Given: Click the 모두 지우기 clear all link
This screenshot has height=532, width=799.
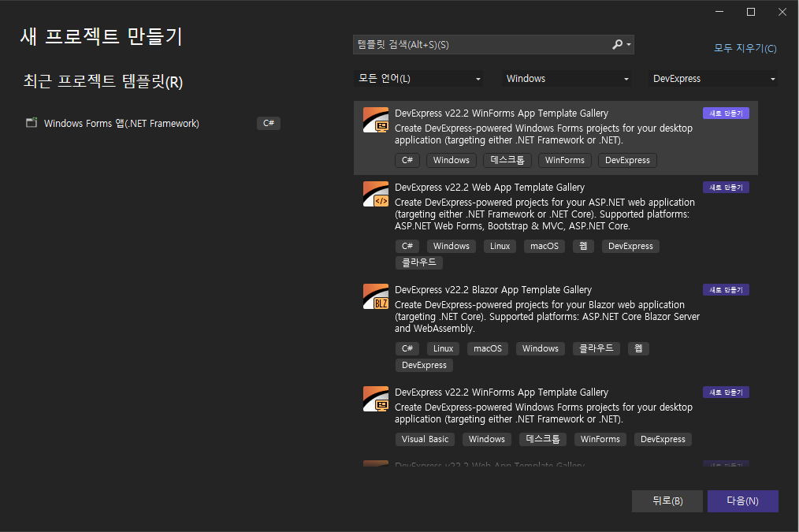Looking at the screenshot, I should click(745, 48).
